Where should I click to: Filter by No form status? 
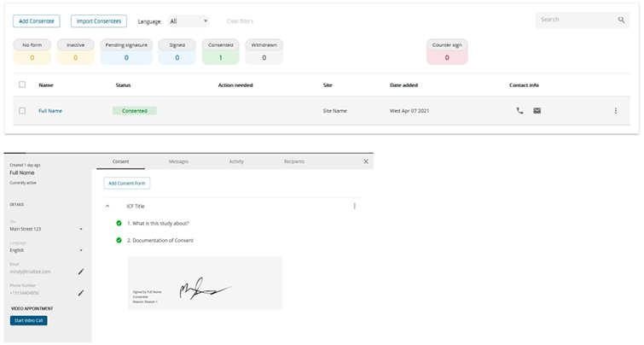(32, 52)
